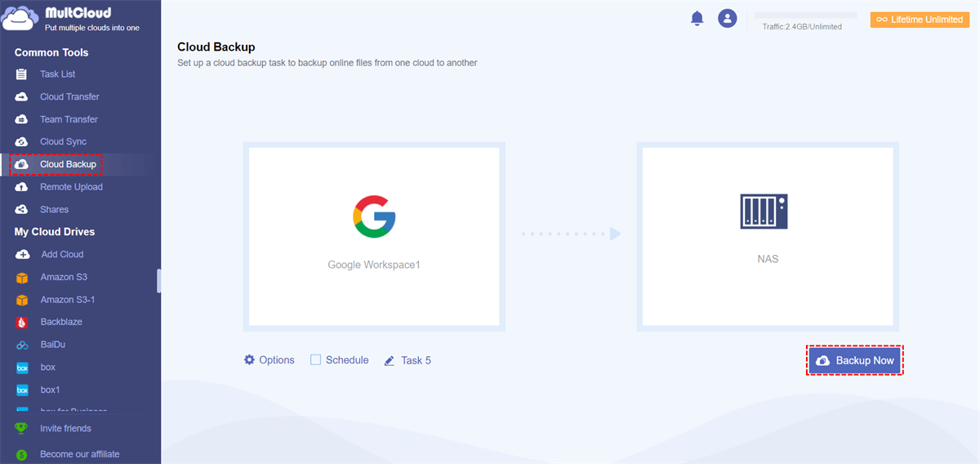
Task: Click Add Cloud link
Action: tap(62, 254)
